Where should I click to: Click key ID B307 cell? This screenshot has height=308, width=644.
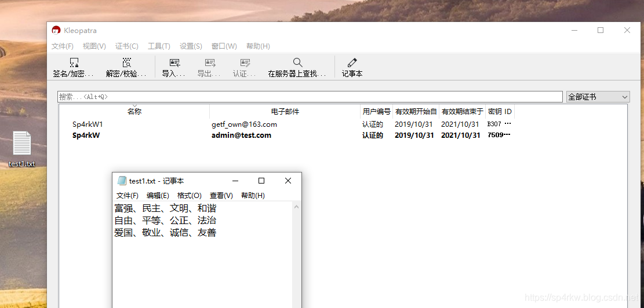[x=499, y=124]
